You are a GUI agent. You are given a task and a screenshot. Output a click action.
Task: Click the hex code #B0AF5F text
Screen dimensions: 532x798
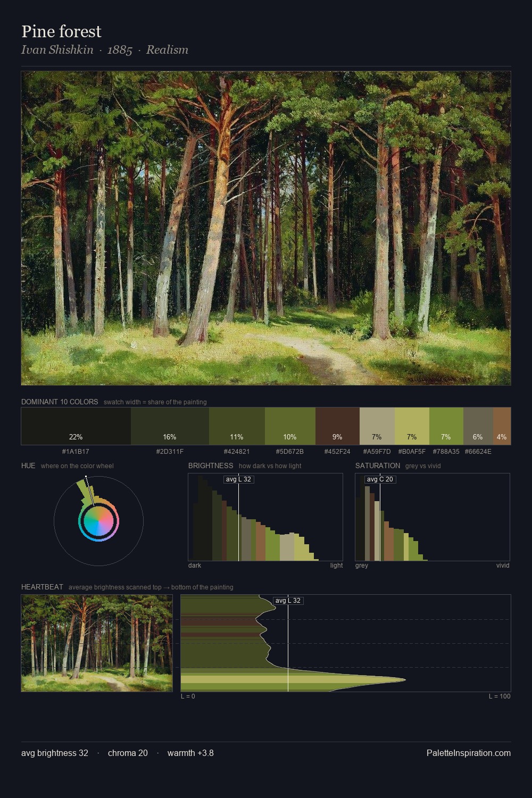412,452
